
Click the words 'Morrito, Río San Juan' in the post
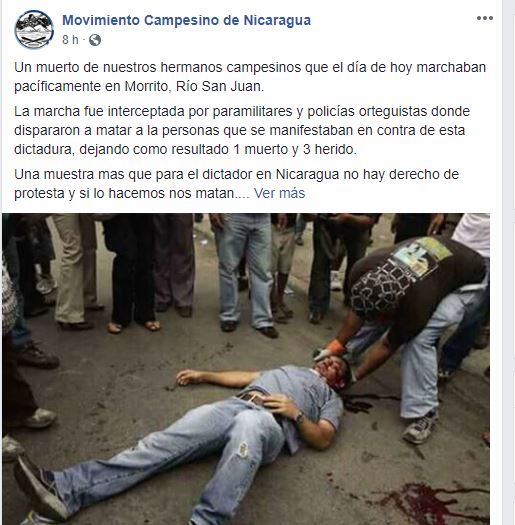pos(194,86)
